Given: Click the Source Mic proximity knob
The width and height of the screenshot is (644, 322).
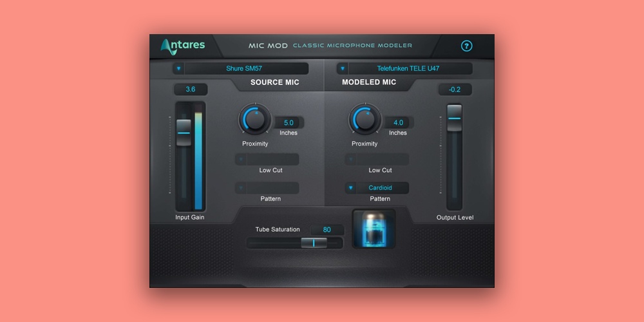Looking at the screenshot, I should pos(255,120).
